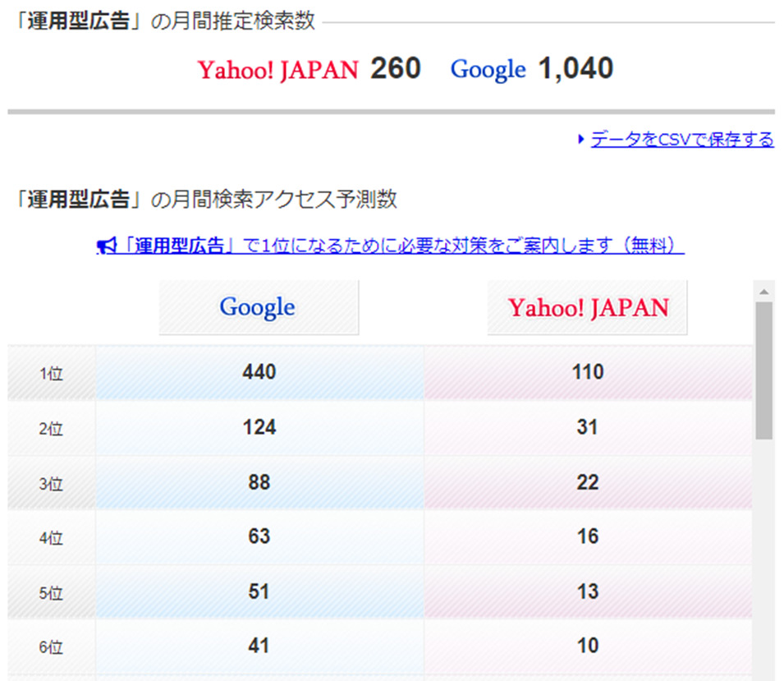Image resolution: width=784 pixels, height=681 pixels.
Task: Click the arrow bullet before the CSV link
Action: tap(580, 139)
